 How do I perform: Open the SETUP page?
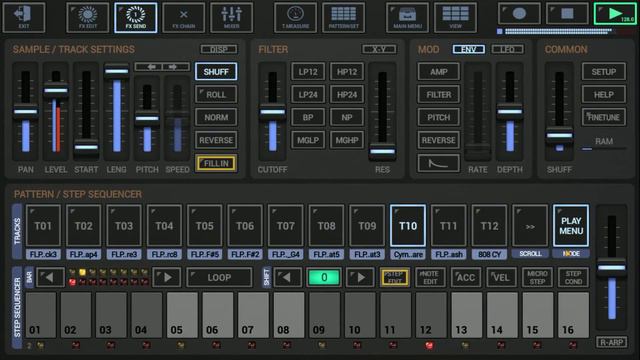pos(604,72)
